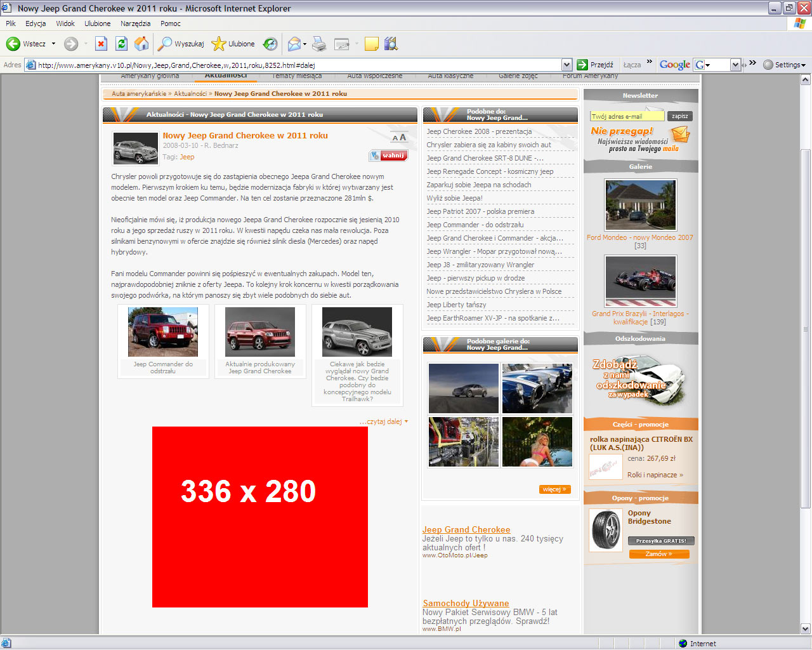
Task: Click the yellow note toolbar icon
Action: [x=372, y=44]
